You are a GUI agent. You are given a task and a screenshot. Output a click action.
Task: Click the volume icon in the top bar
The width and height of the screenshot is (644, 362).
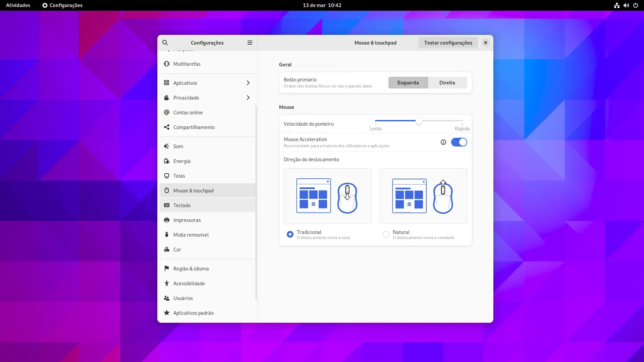pos(626,5)
